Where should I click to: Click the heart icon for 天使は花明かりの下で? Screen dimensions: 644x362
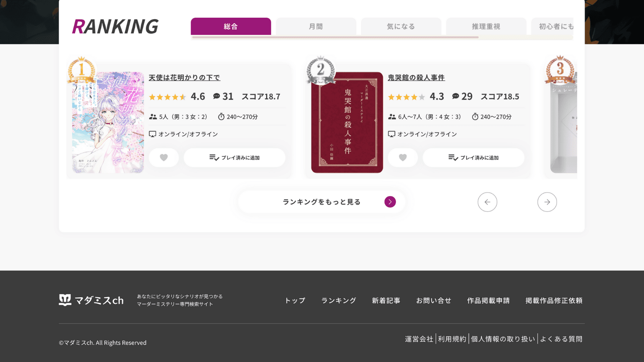click(x=164, y=157)
